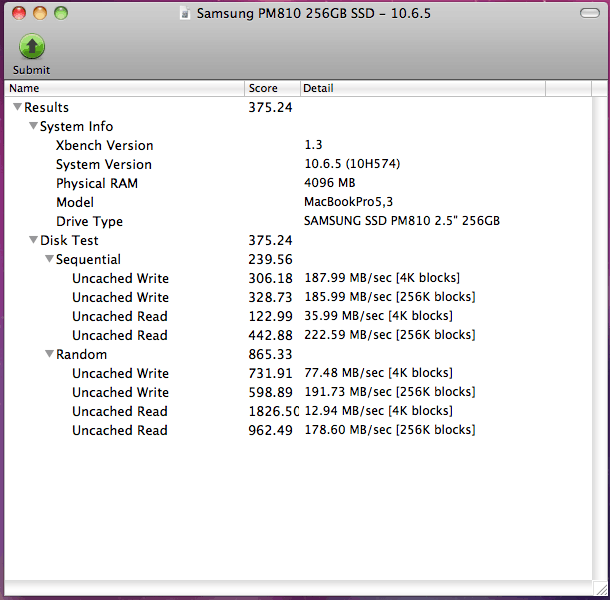This screenshot has height=600, width=610.
Task: Click the score 442.88
Action: (270, 335)
